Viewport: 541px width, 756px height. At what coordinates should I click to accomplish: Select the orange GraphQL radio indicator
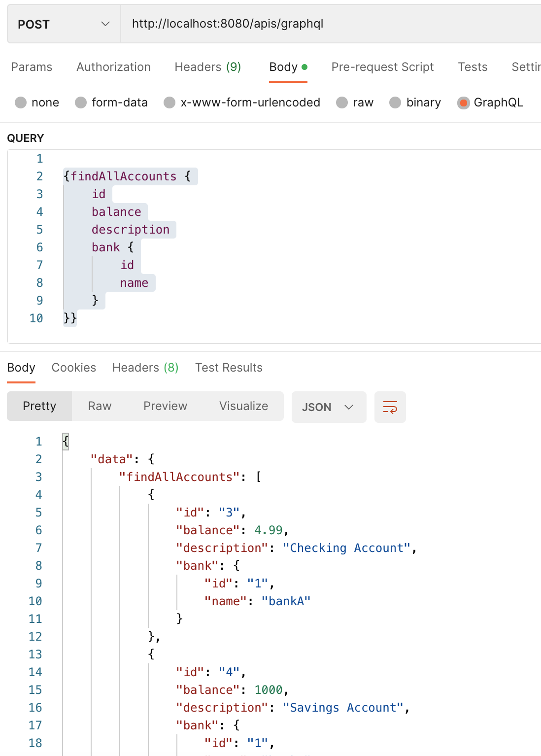coord(464,103)
